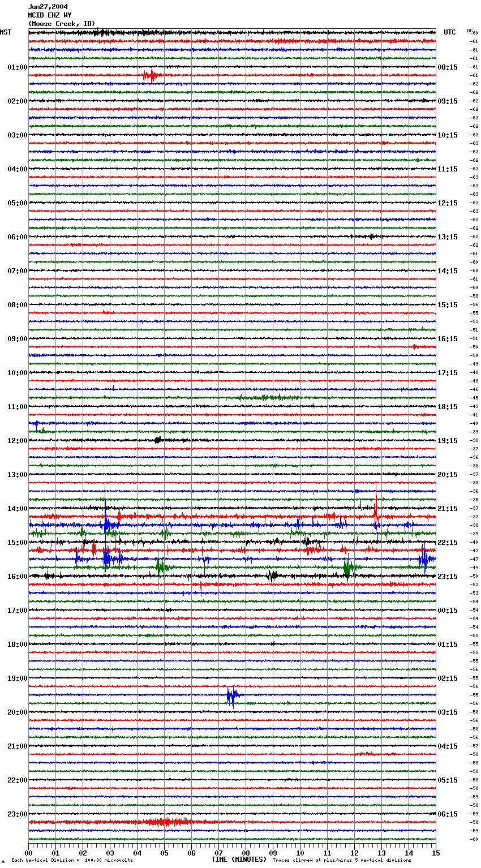Click the date heading Jun27,2004

click(x=48, y=7)
